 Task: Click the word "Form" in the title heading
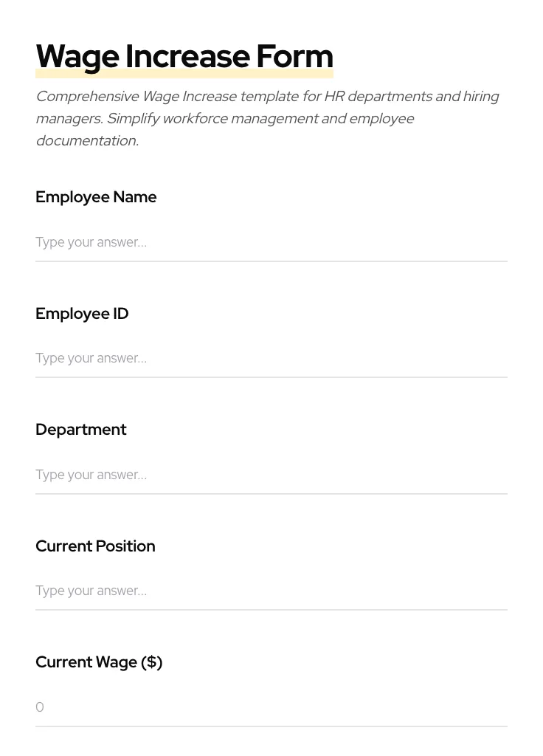[x=294, y=57]
